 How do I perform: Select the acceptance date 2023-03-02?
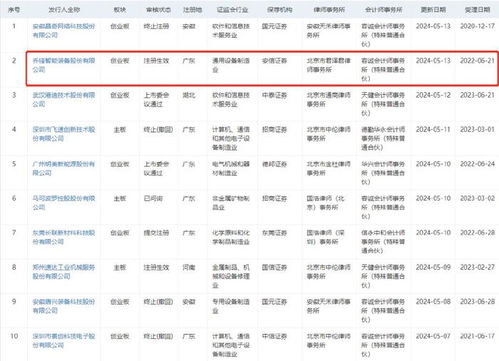(x=477, y=198)
